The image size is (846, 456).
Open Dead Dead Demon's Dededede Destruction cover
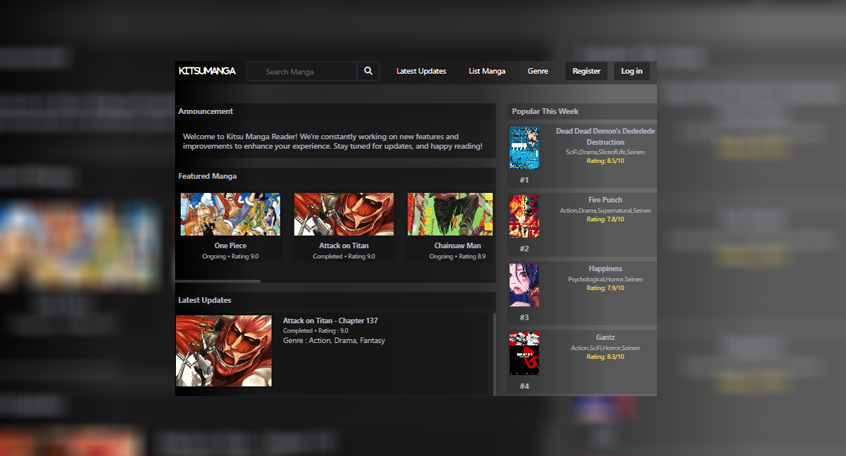[524, 148]
